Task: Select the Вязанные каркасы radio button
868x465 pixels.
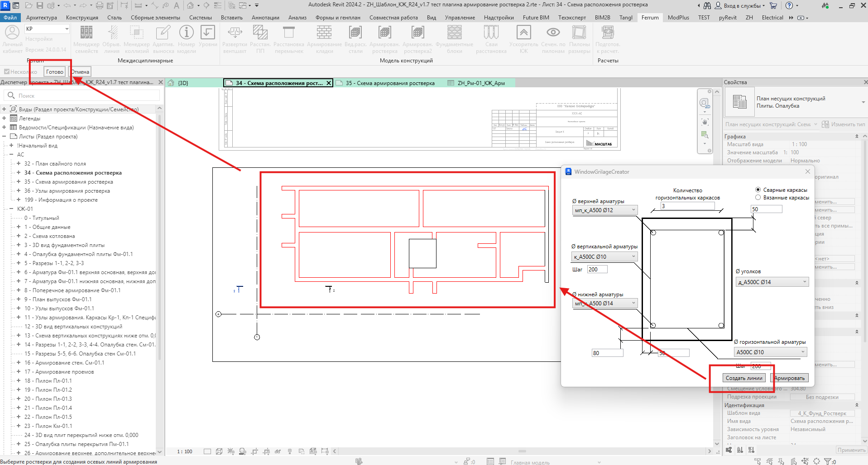Action: click(758, 198)
